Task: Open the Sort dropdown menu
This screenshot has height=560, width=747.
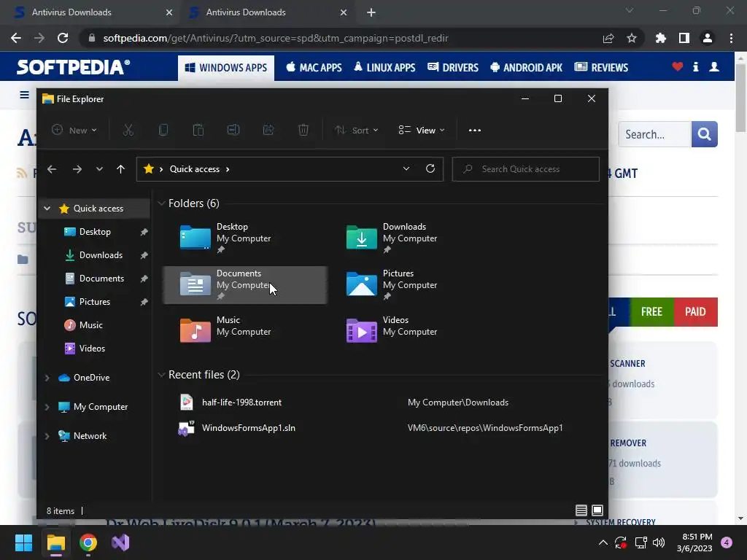Action: pos(356,130)
